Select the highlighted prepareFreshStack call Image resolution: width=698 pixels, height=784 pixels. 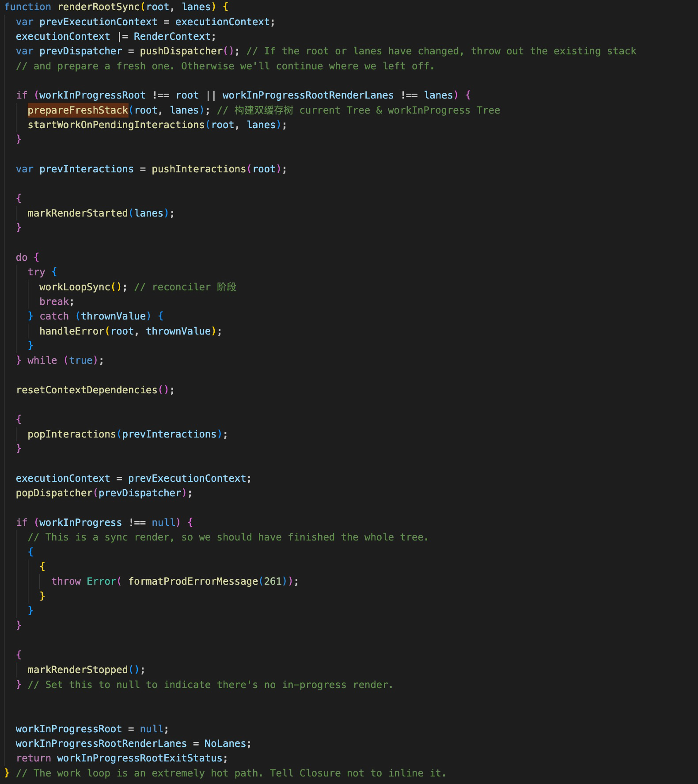point(78,110)
